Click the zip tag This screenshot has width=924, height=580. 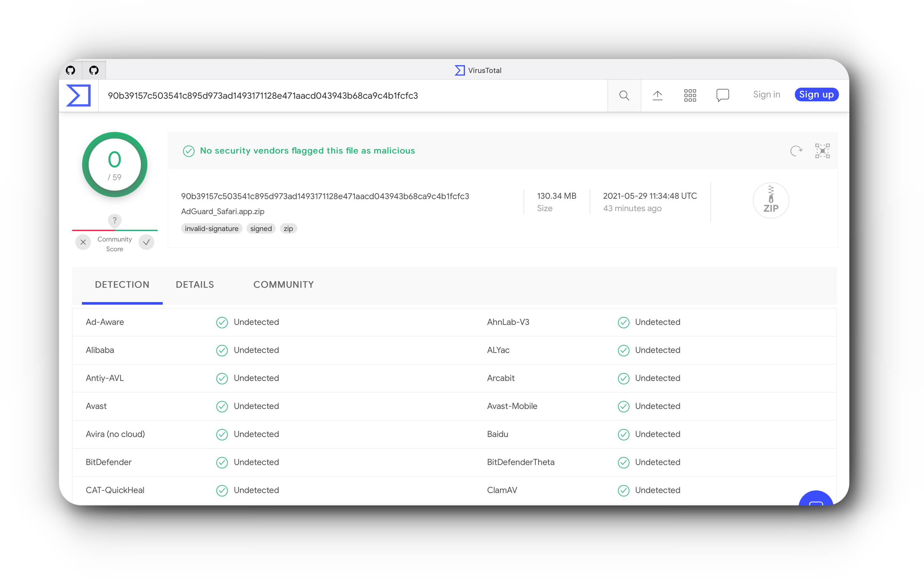point(288,229)
